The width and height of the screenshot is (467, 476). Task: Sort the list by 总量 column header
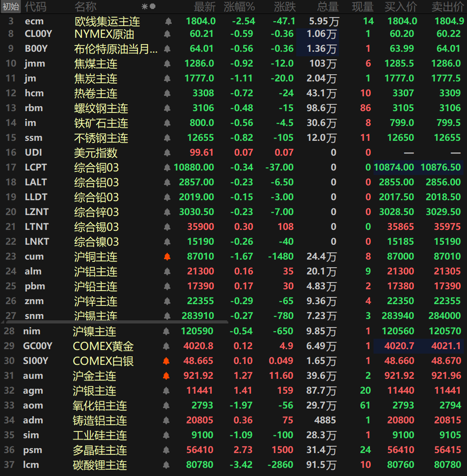point(328,7)
